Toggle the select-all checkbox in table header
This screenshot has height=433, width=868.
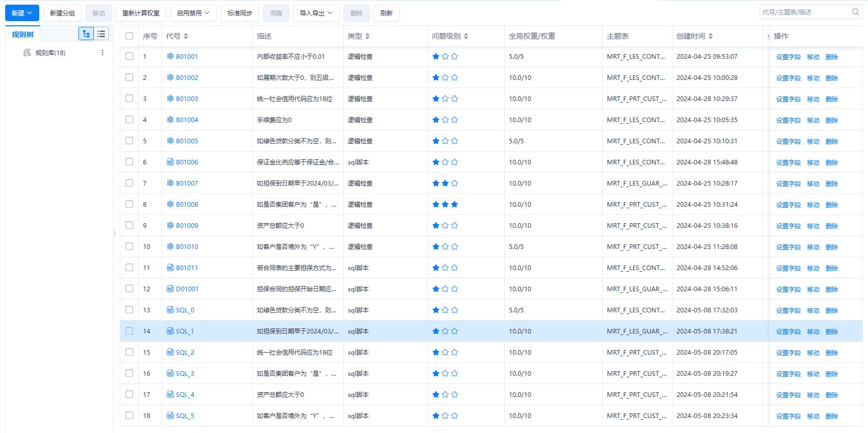pos(129,36)
